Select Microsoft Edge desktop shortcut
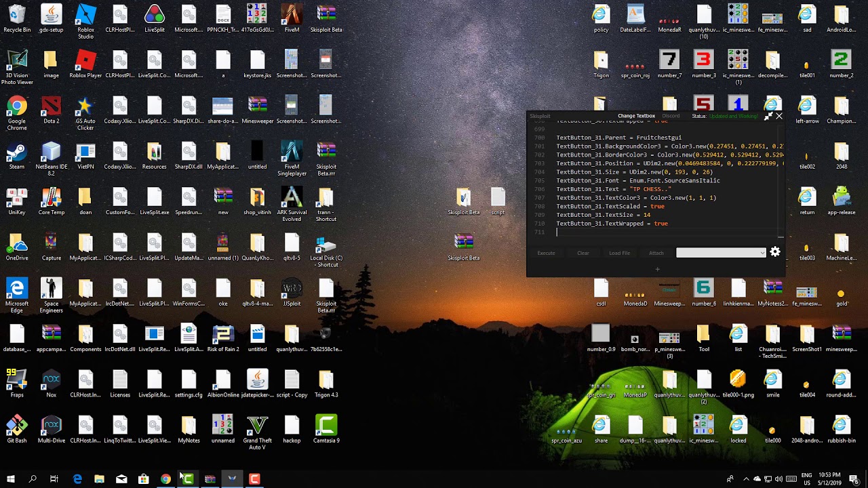This screenshot has height=488, width=868. [x=17, y=296]
